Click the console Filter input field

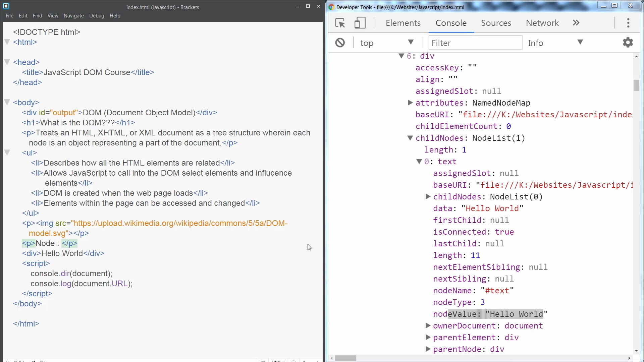click(x=475, y=43)
